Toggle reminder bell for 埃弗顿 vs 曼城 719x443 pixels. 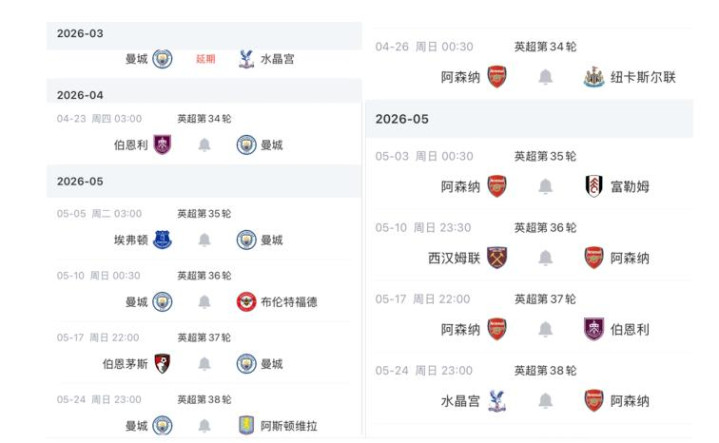(205, 240)
